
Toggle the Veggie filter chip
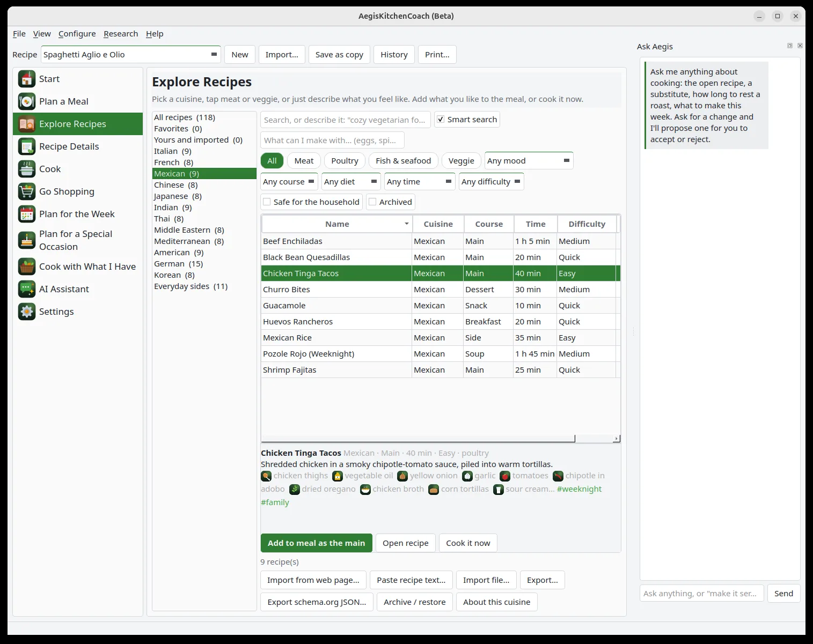point(462,161)
